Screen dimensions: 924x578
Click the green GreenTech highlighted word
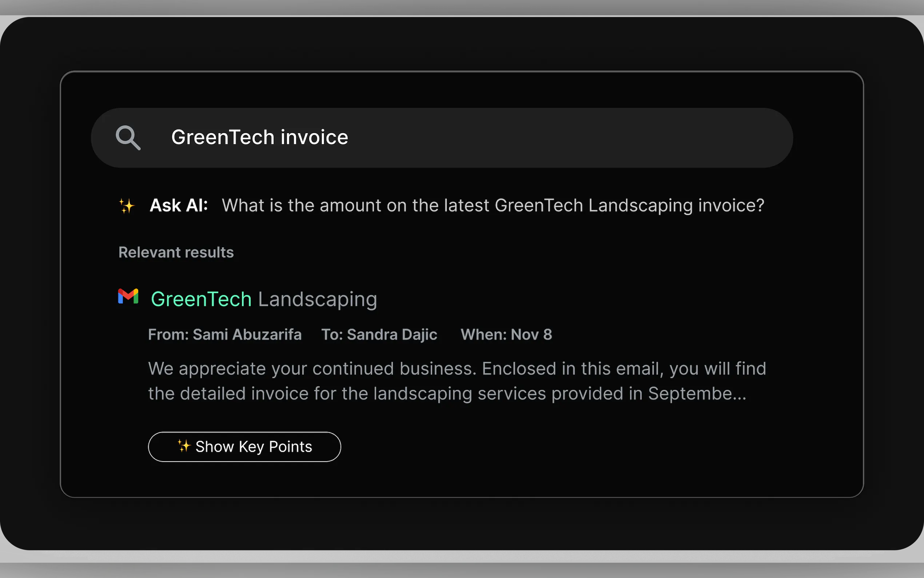(201, 299)
